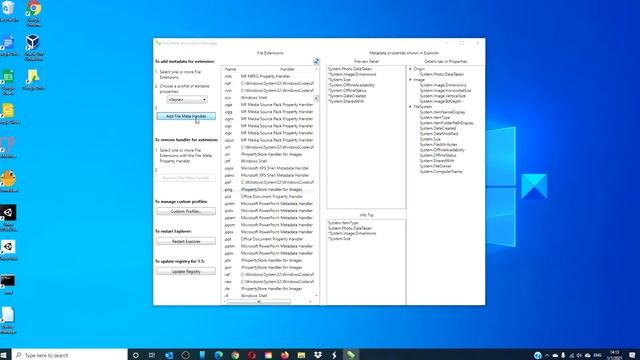Open the Command Prompt desktop shortcut
Viewport: 640px width, 360px height.
(x=8, y=284)
